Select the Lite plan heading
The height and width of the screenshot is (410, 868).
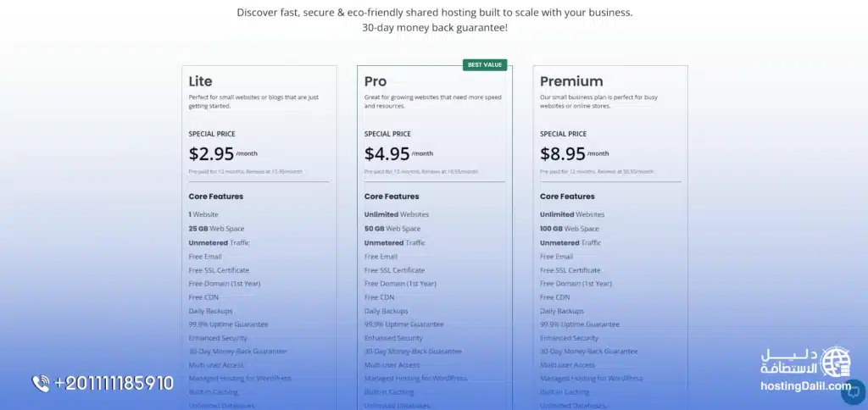pyautogui.click(x=201, y=81)
